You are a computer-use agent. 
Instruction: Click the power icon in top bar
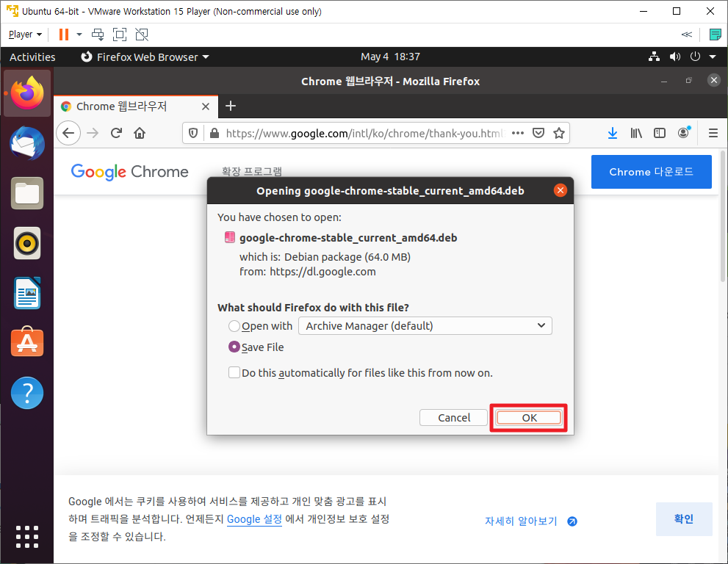pyautogui.click(x=695, y=57)
